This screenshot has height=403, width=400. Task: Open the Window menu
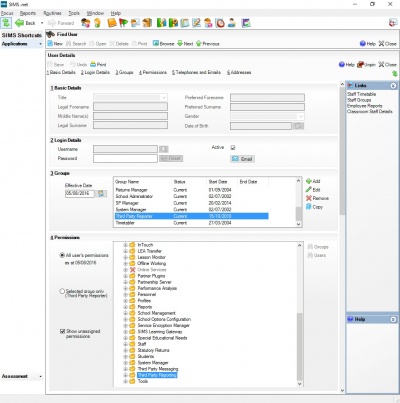tap(95, 13)
